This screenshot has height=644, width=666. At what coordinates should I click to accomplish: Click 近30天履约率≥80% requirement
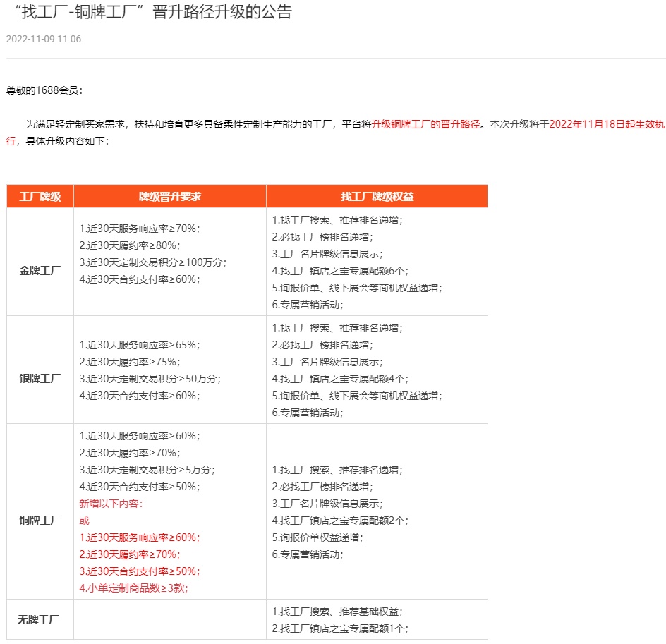[130, 245]
